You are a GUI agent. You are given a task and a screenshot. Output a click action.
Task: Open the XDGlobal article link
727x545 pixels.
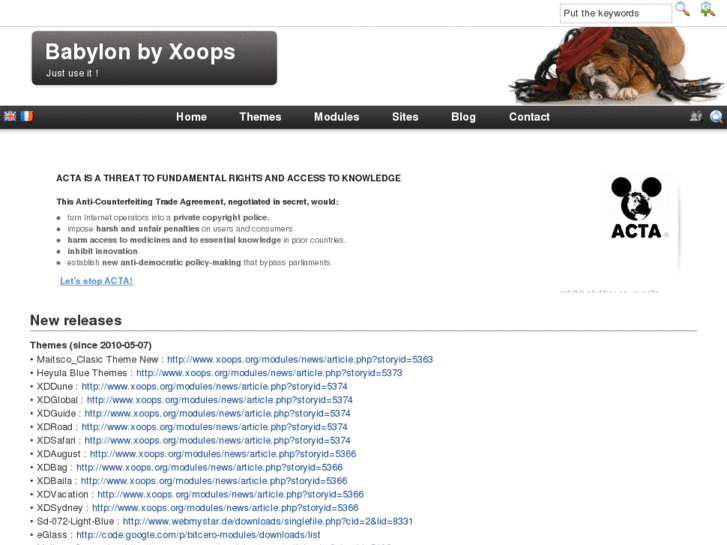pos(220,400)
